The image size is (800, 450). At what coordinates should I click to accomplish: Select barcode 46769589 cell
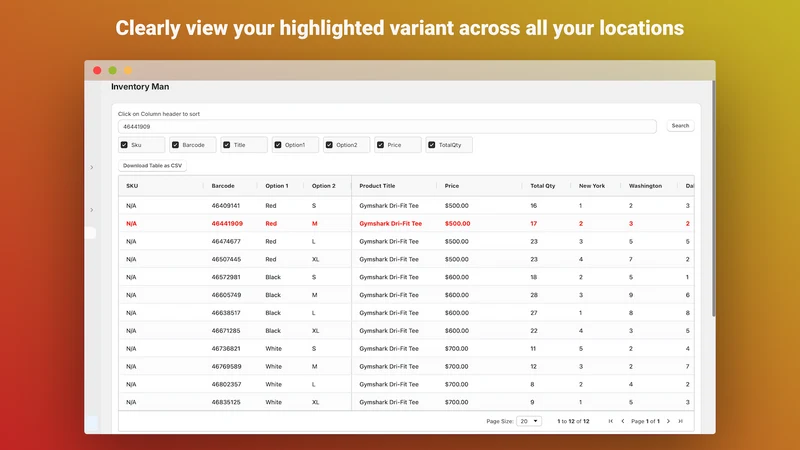coord(226,366)
